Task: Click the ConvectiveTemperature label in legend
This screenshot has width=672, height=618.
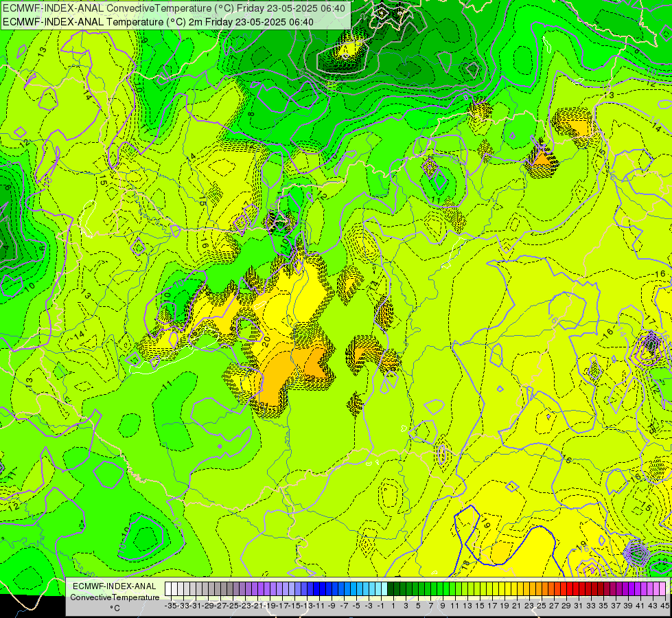Action: [115, 597]
